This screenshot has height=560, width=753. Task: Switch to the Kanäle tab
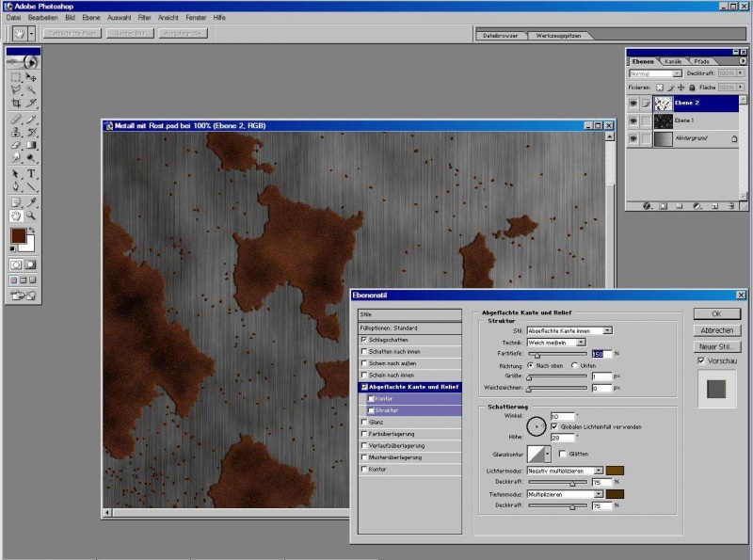pos(673,61)
